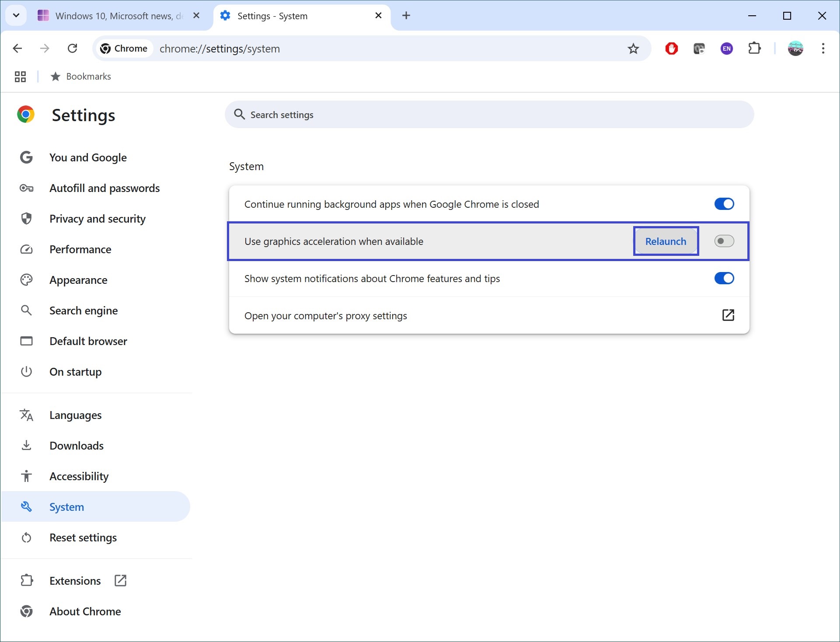Click the Relaunch button
The height and width of the screenshot is (642, 840).
(x=666, y=241)
